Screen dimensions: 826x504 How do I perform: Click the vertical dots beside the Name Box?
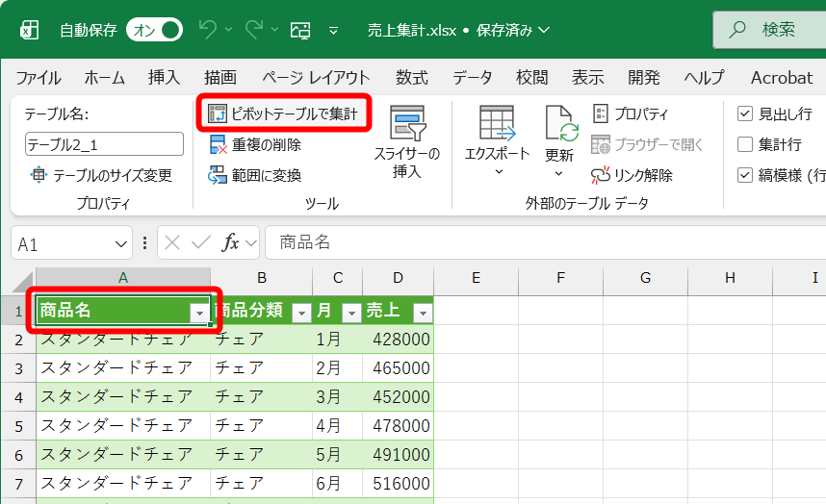click(x=144, y=242)
